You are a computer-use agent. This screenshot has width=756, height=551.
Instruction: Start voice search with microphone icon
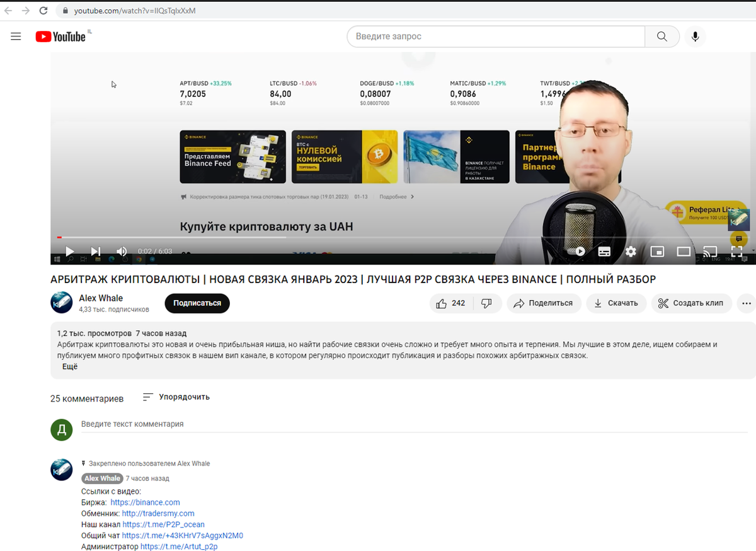click(x=695, y=37)
